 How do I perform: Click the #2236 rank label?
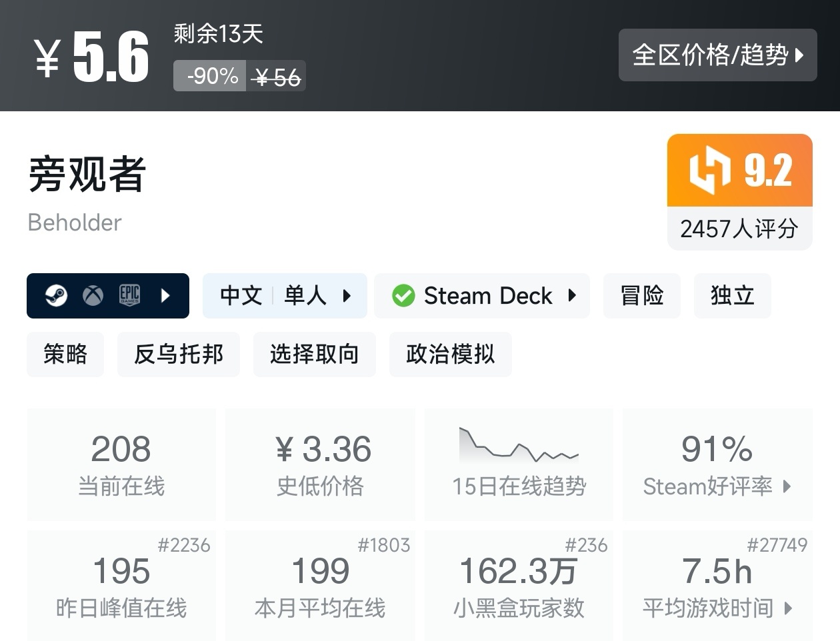click(184, 545)
